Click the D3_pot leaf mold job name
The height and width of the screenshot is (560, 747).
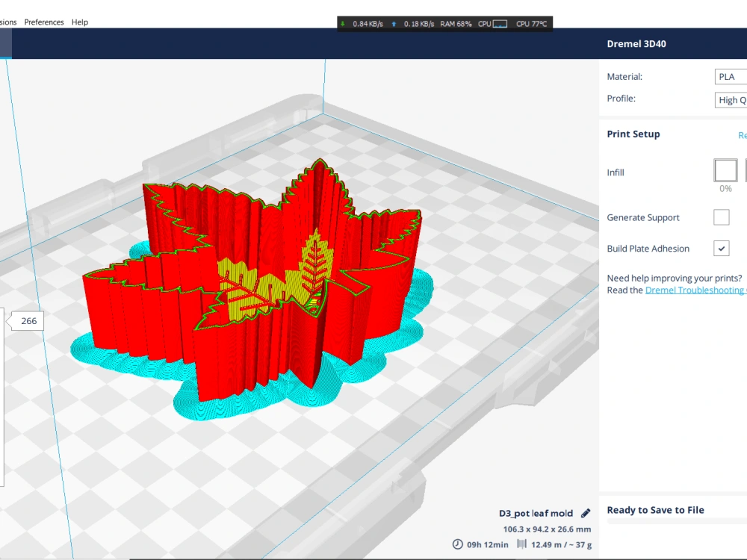tap(536, 513)
